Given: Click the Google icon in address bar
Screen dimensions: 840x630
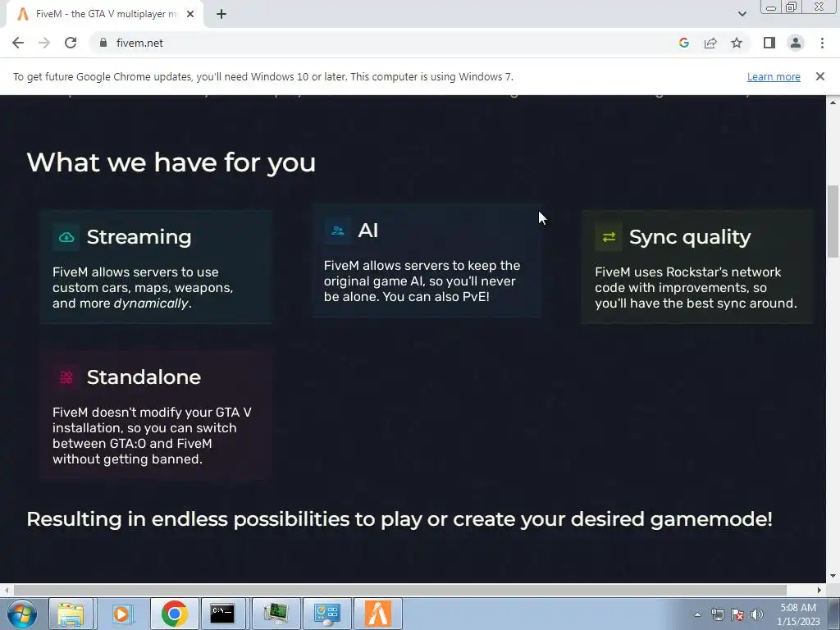Looking at the screenshot, I should tap(683, 43).
